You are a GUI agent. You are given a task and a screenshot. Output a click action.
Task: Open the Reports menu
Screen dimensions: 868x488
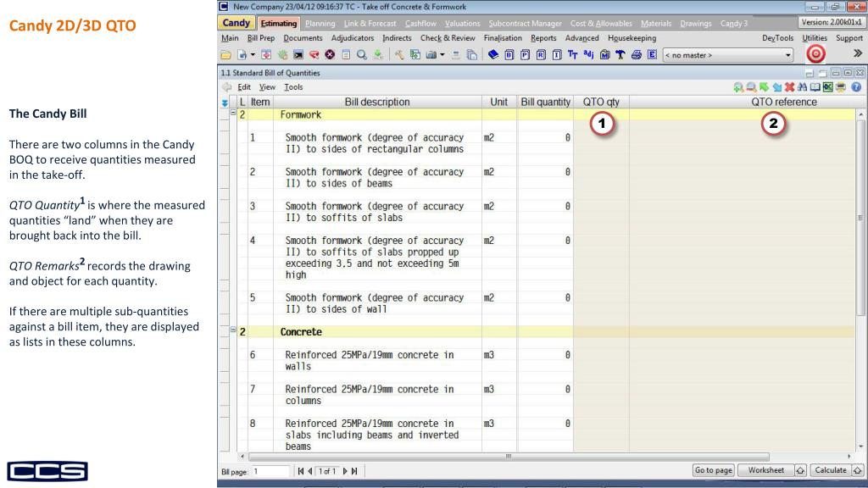pyautogui.click(x=543, y=37)
